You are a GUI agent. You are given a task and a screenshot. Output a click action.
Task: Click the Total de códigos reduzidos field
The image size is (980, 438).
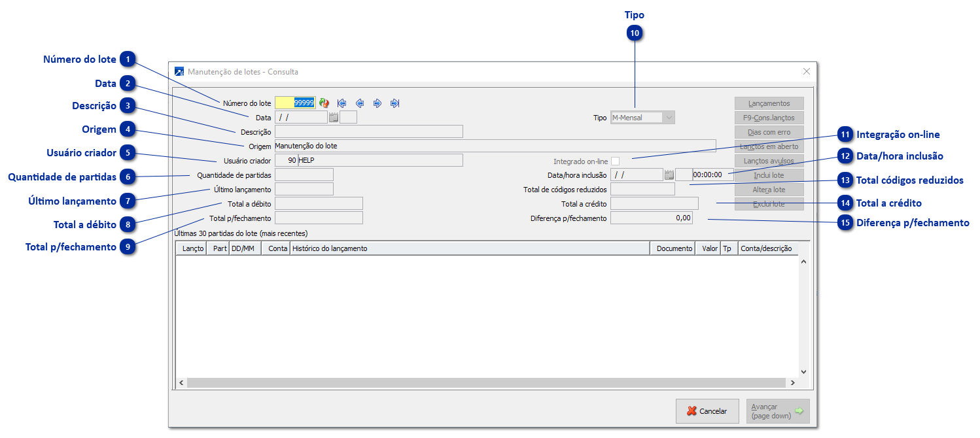[x=642, y=189]
